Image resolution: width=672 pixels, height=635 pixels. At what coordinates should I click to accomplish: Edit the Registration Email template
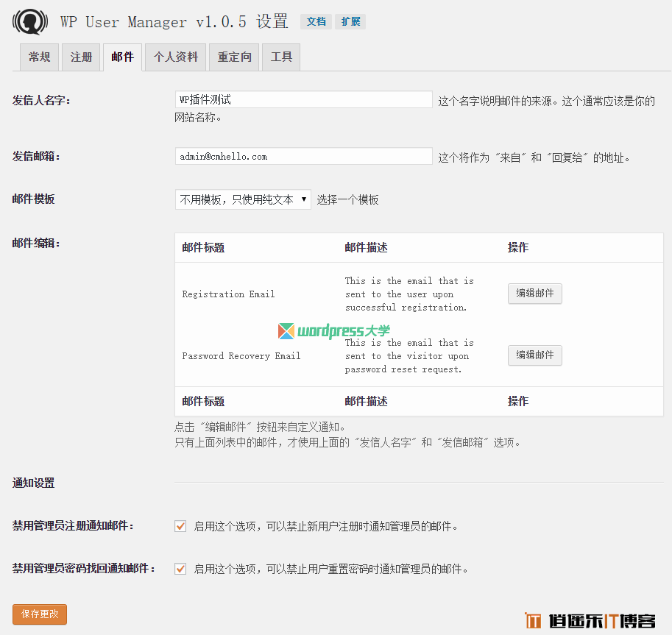[534, 294]
